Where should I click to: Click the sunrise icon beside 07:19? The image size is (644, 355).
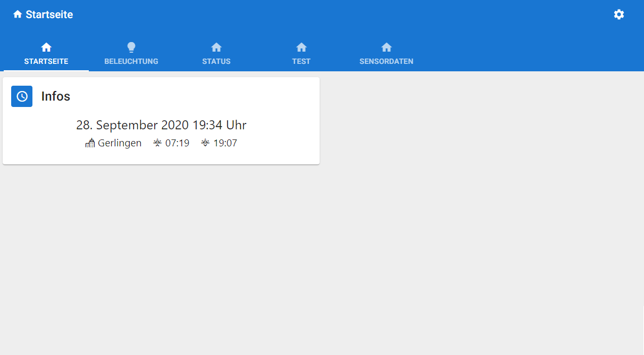click(x=157, y=143)
